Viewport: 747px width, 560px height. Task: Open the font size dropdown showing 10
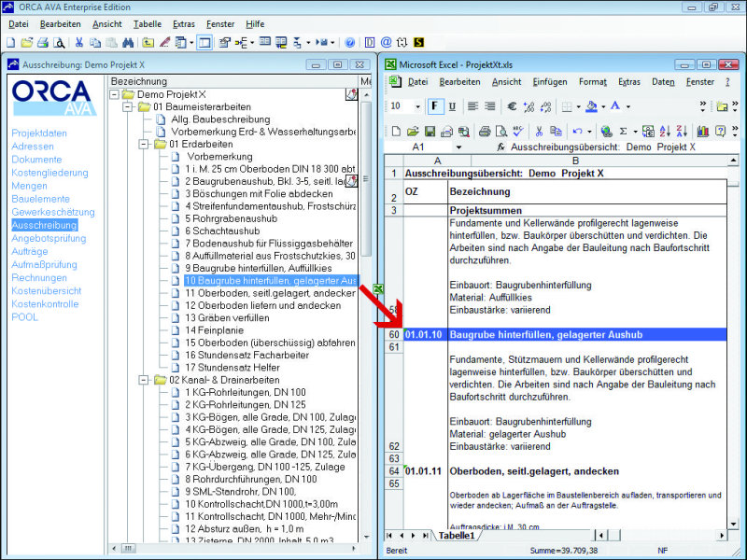pos(416,106)
